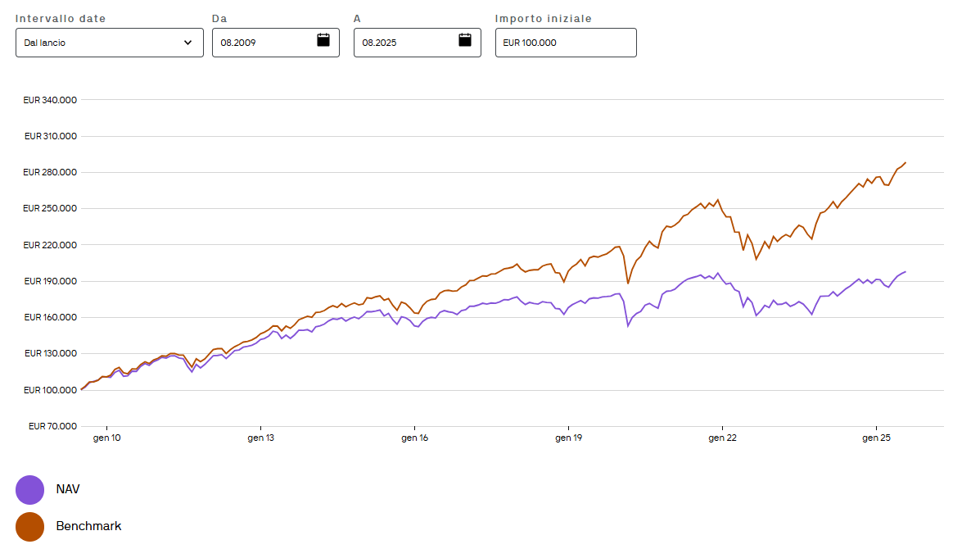This screenshot has height=549, width=980.
Task: Click the orange Benchmark legend circle
Action: pyautogui.click(x=29, y=526)
